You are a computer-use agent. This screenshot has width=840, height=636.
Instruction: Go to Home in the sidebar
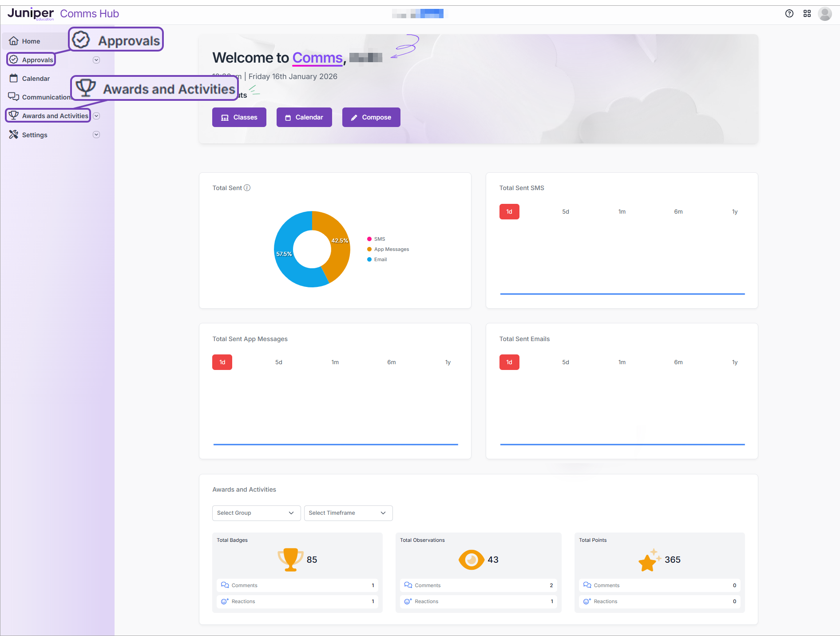[31, 41]
